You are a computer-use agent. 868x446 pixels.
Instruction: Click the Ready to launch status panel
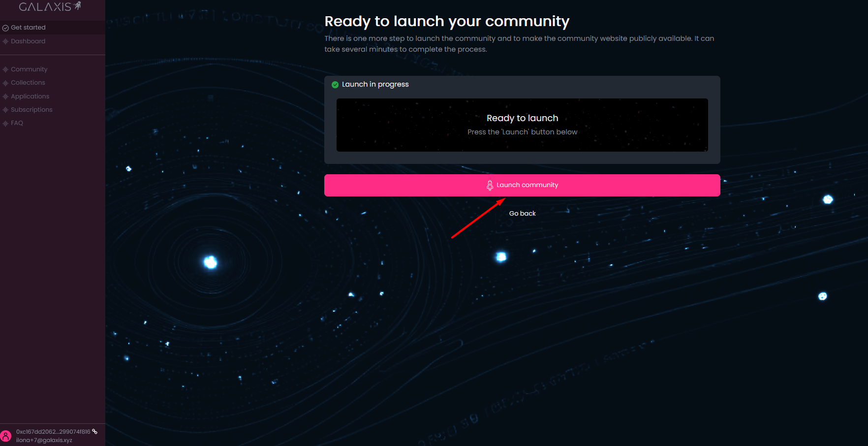[522, 125]
